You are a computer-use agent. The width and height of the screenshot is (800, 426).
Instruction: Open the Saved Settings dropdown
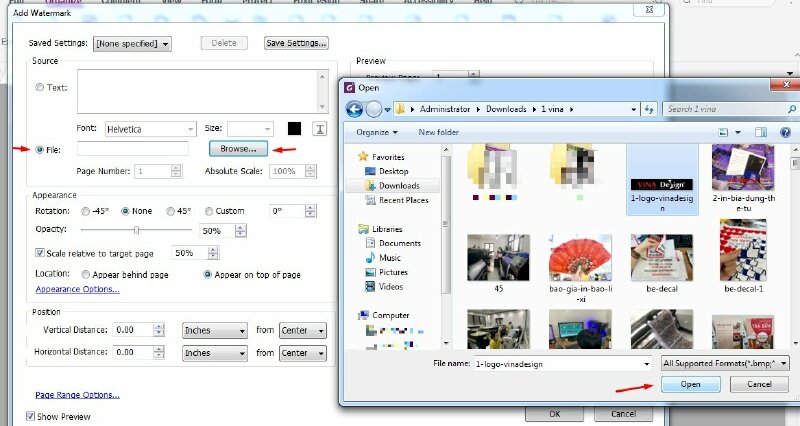click(x=133, y=44)
